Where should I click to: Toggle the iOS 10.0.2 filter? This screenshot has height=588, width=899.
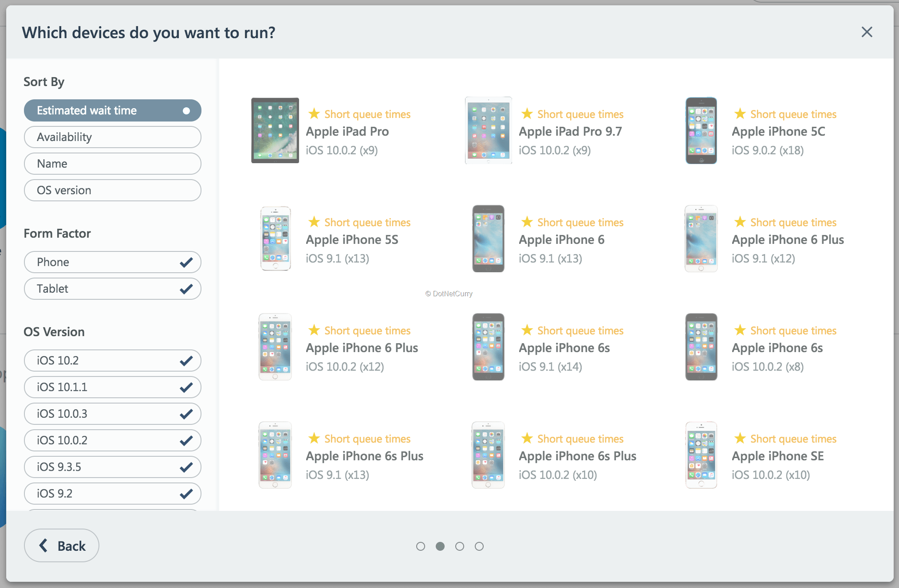[113, 440]
